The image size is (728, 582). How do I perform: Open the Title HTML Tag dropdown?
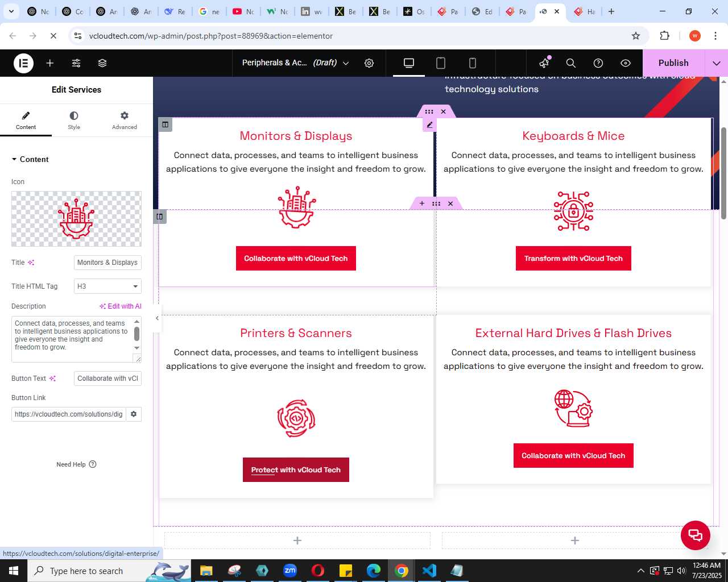(x=107, y=286)
